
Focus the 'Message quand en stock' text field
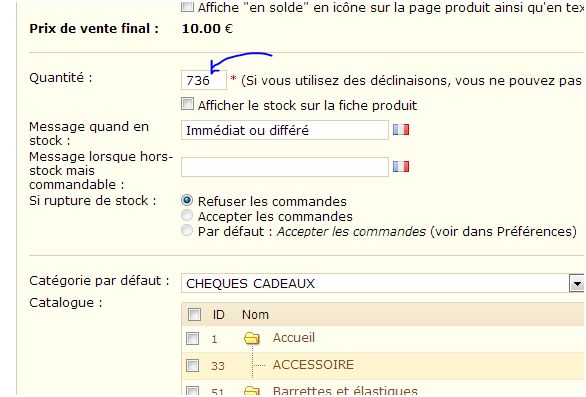point(285,130)
